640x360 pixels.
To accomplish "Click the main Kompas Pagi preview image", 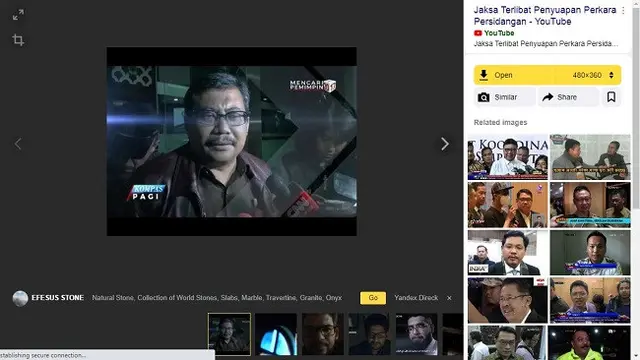I will click(x=231, y=141).
